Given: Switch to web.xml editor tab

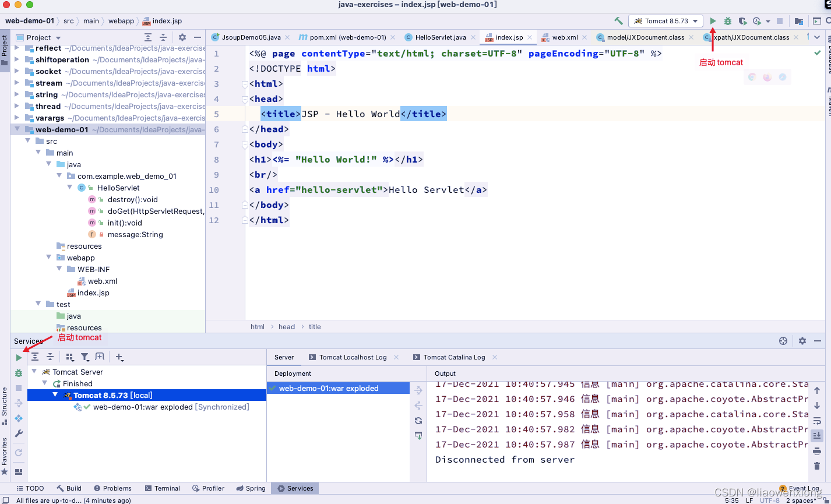Looking at the screenshot, I should click(565, 37).
